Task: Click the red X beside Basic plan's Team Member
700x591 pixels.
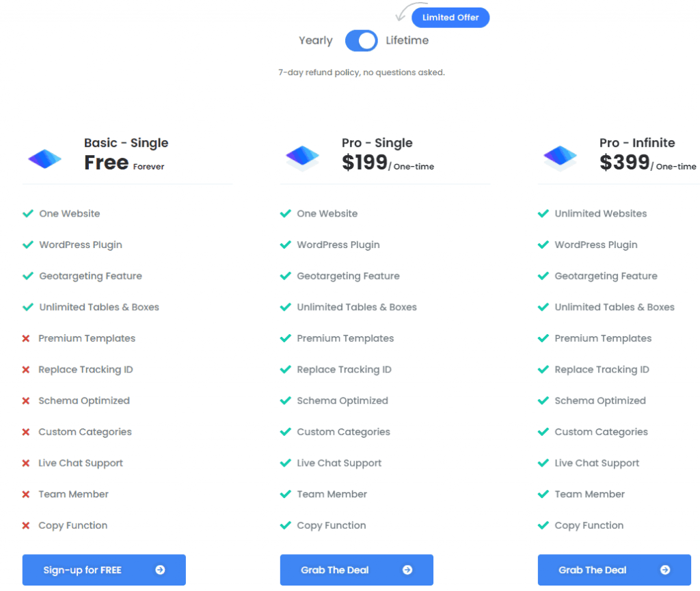Action: pos(26,495)
